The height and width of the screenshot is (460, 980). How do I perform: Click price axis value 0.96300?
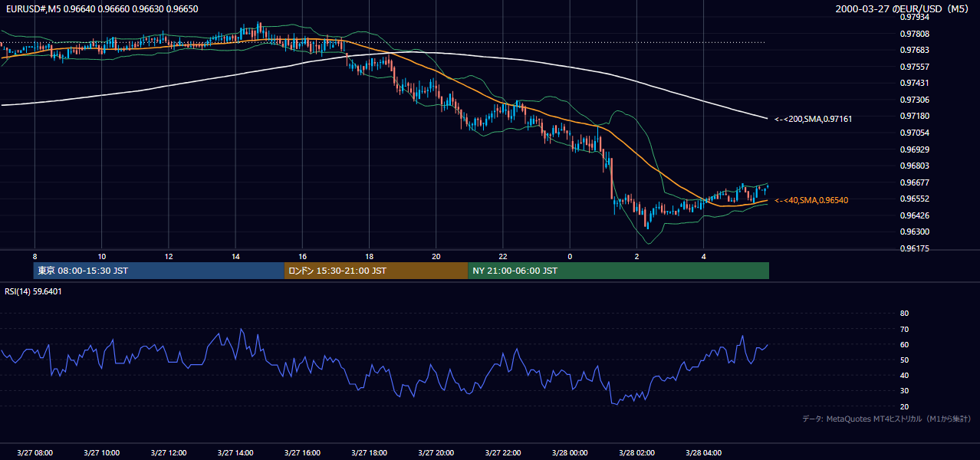point(914,232)
